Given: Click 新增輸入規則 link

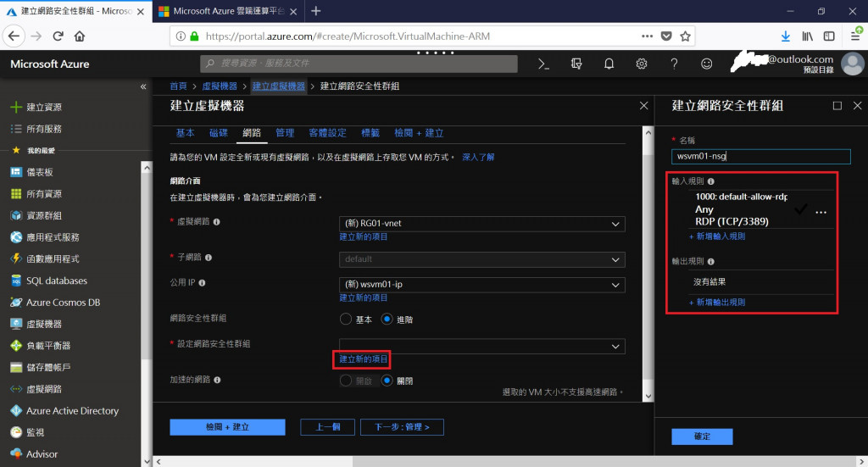Looking at the screenshot, I should 717,236.
